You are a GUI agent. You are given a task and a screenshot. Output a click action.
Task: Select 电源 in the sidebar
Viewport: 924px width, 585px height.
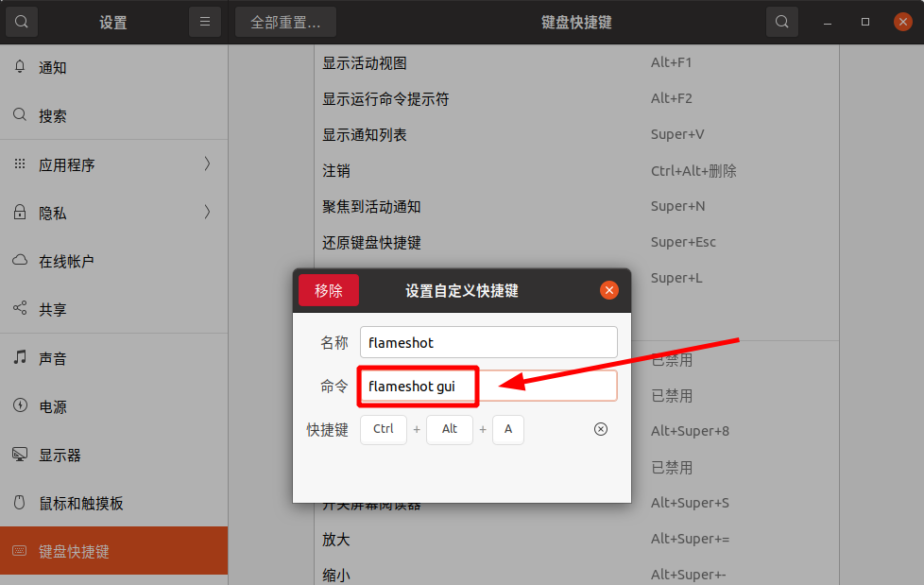pos(113,406)
